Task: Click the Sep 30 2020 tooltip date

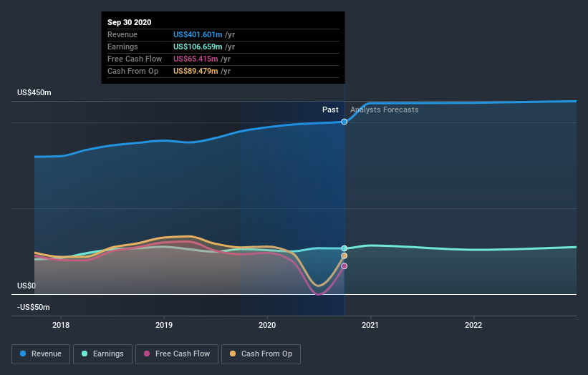Action: point(130,22)
